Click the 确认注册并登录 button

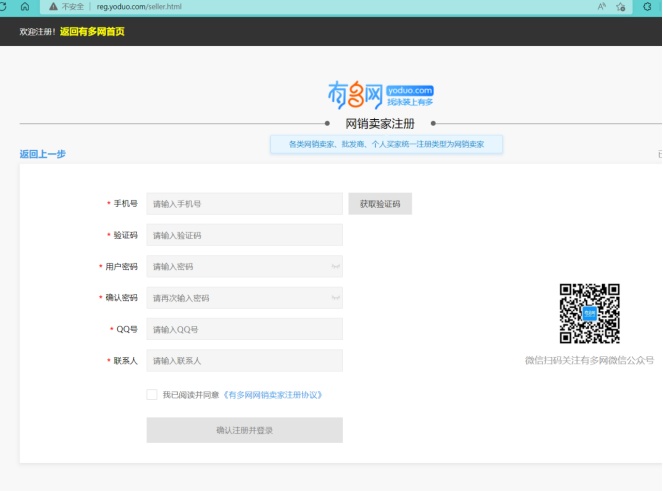244,430
